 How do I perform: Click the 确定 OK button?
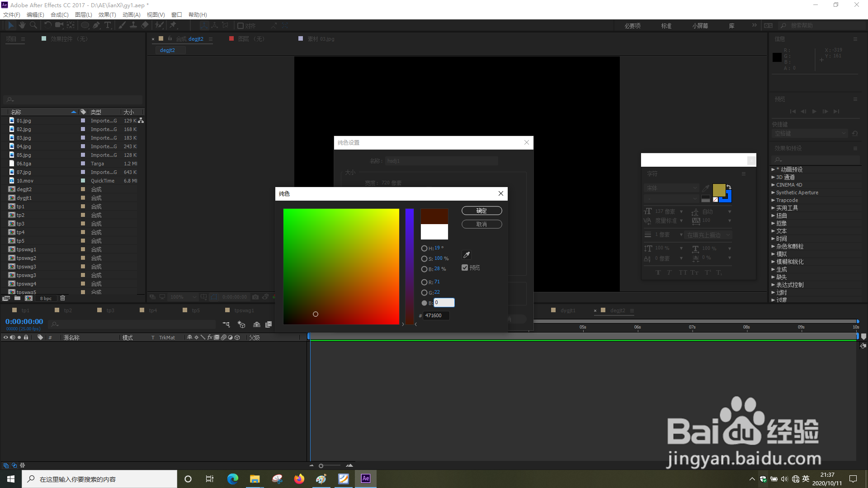(x=481, y=211)
